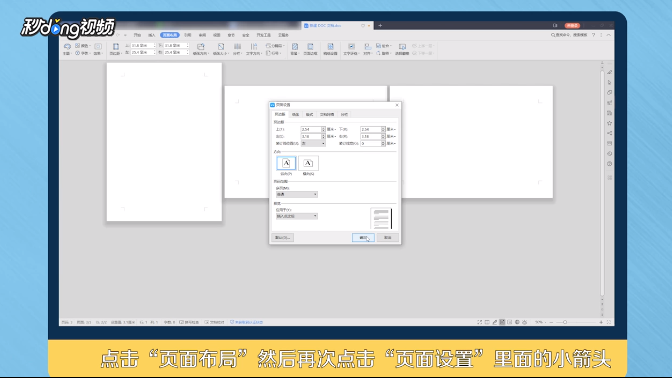Click the web layout globe icon in status bar
Screen dimensions: 672x378
[517, 322]
